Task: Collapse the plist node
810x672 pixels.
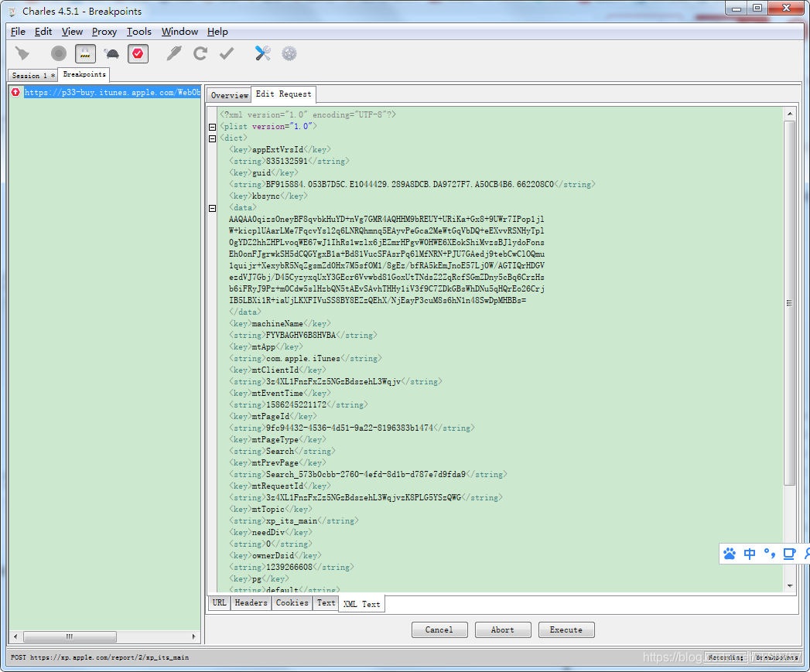Action: point(212,127)
